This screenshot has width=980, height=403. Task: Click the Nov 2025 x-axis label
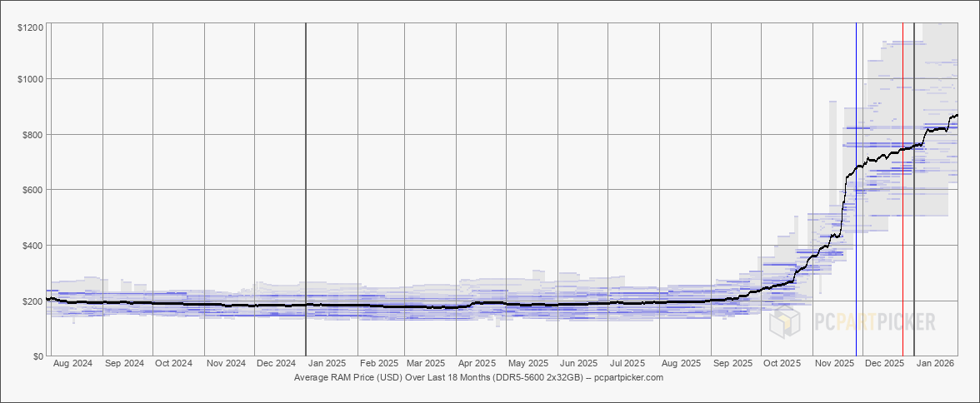pyautogui.click(x=834, y=364)
